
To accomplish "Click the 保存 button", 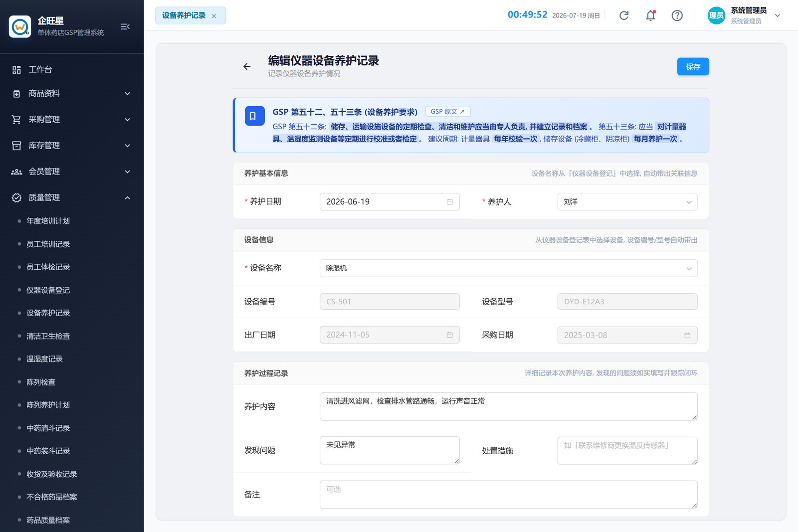I will point(693,67).
